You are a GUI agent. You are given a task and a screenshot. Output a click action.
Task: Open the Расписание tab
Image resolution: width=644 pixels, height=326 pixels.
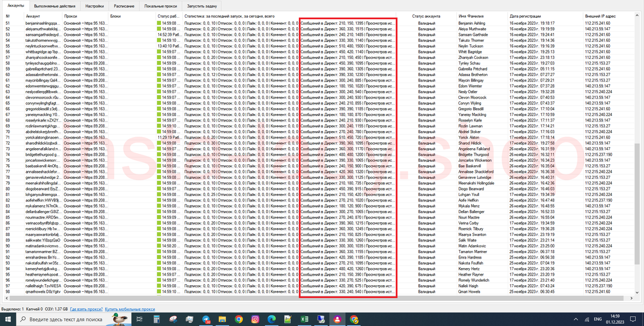pos(124,6)
